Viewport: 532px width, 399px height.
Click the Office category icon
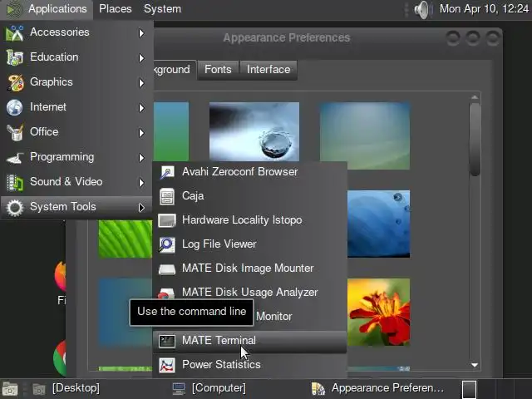click(15, 132)
